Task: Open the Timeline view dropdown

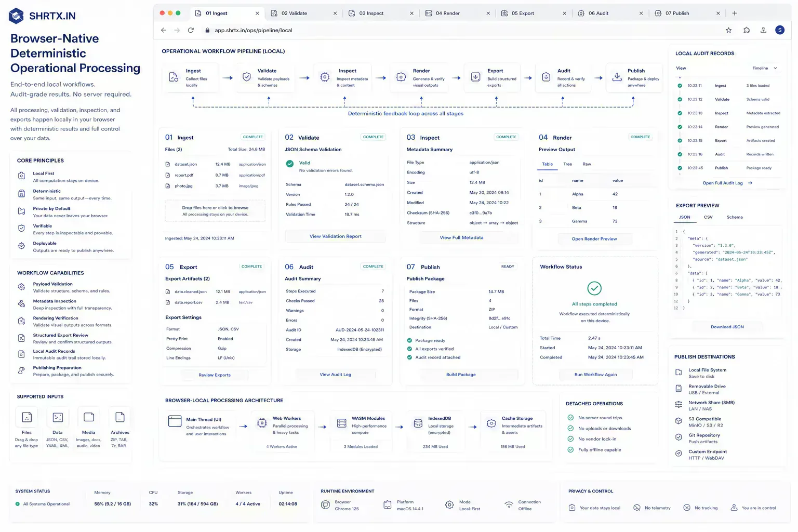Action: [765, 68]
